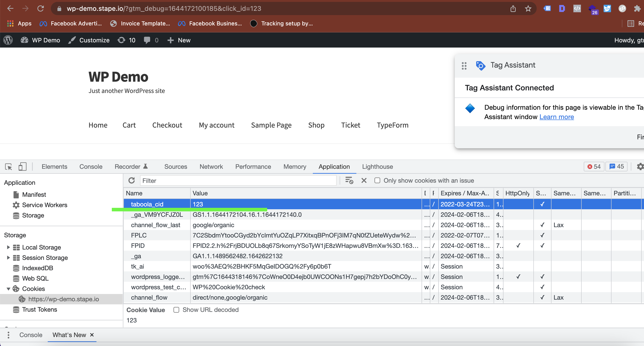This screenshot has height=346, width=644.
Task: Sort cookies by the Name column header
Action: 157,193
